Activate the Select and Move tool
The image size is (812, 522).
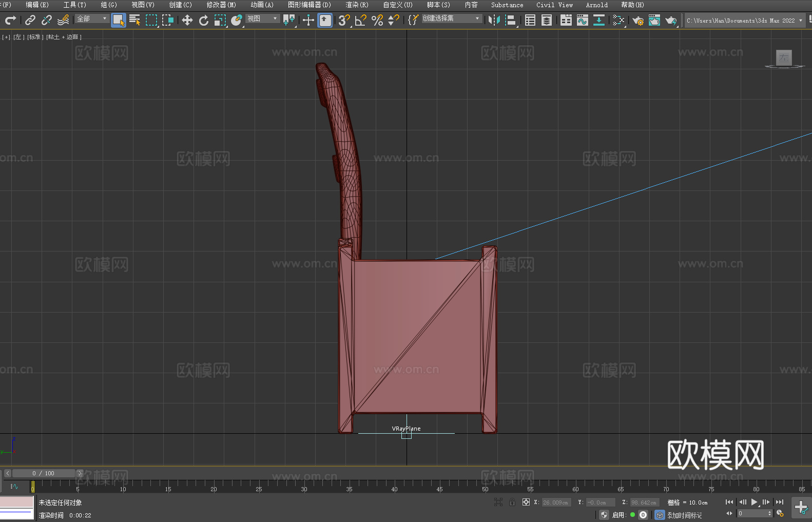tap(187, 20)
